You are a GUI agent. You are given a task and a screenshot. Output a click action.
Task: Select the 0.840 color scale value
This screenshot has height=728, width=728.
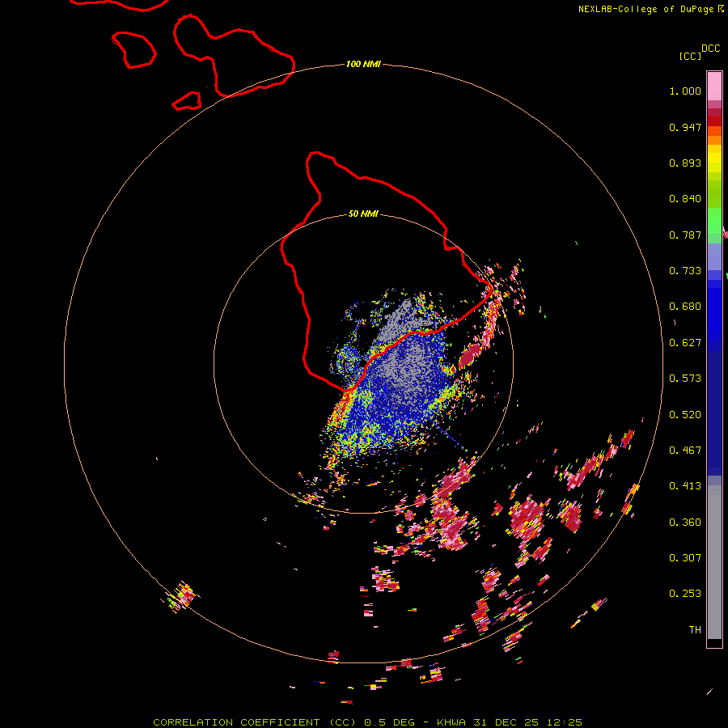point(685,199)
